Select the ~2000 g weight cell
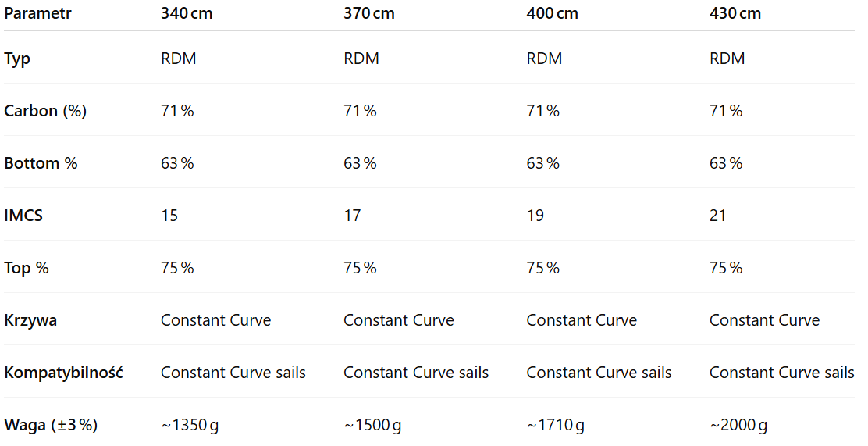 pos(738,425)
